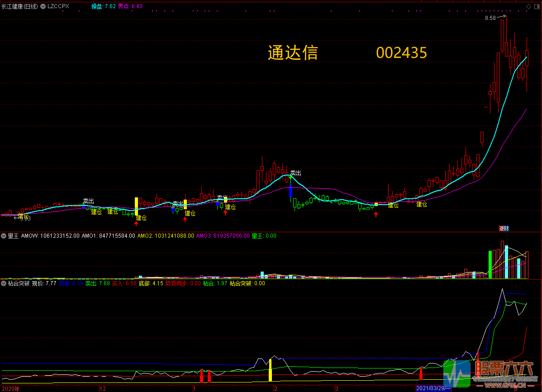Image resolution: width=542 pixels, height=392 pixels.
Task: Click the green 量王: 0.00 value
Action: point(264,236)
